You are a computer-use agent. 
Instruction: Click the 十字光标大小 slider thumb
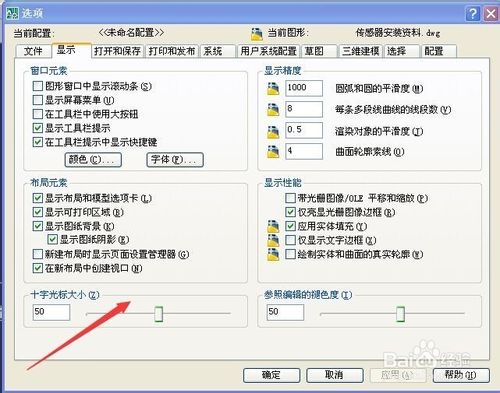pos(159,314)
